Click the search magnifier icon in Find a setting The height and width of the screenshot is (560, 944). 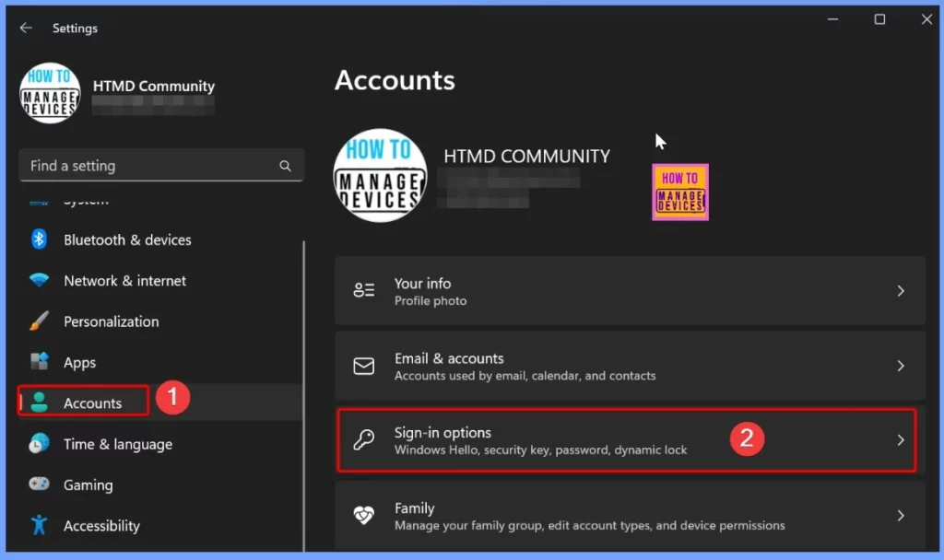[286, 166]
